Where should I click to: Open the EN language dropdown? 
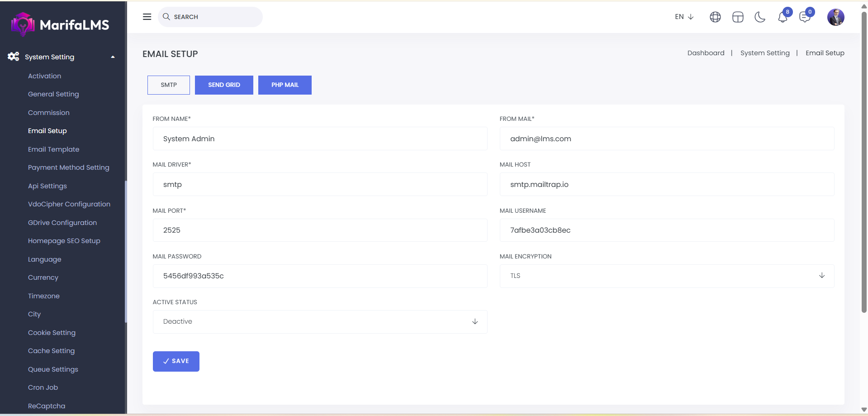[684, 17]
